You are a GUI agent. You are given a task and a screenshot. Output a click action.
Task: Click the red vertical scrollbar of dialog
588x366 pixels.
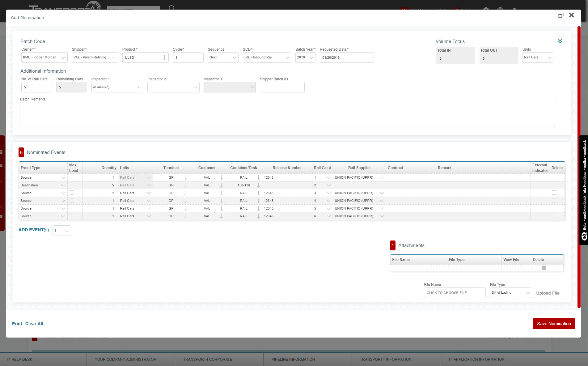pyautogui.click(x=579, y=167)
